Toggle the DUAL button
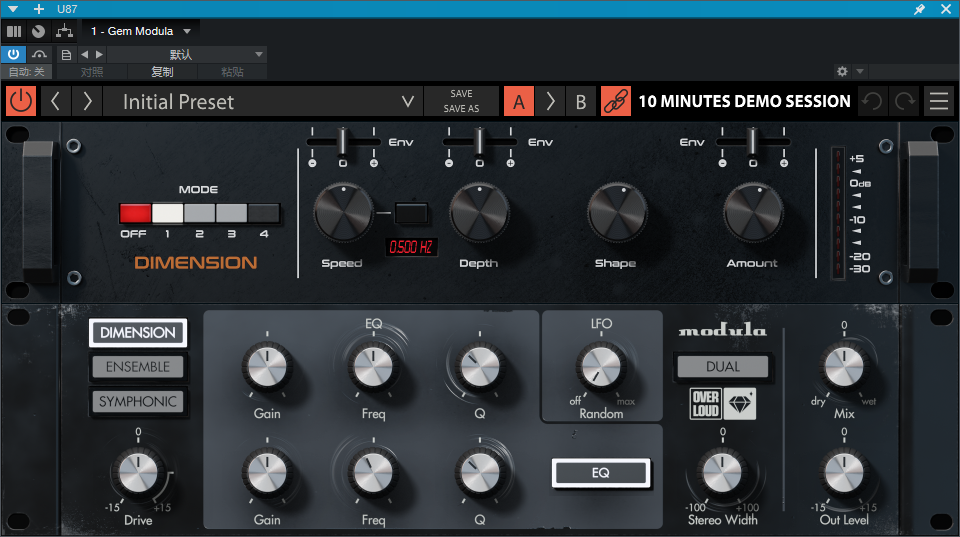The height and width of the screenshot is (537, 960). [723, 367]
